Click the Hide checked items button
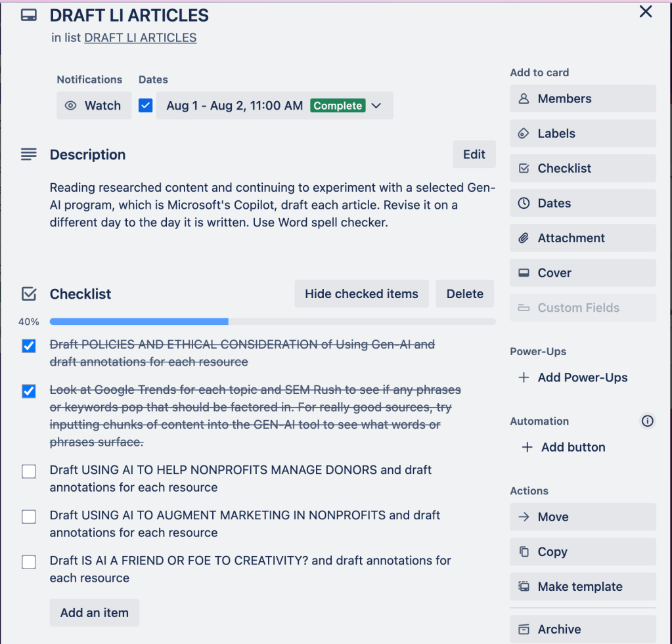The height and width of the screenshot is (644, 672). click(x=361, y=294)
